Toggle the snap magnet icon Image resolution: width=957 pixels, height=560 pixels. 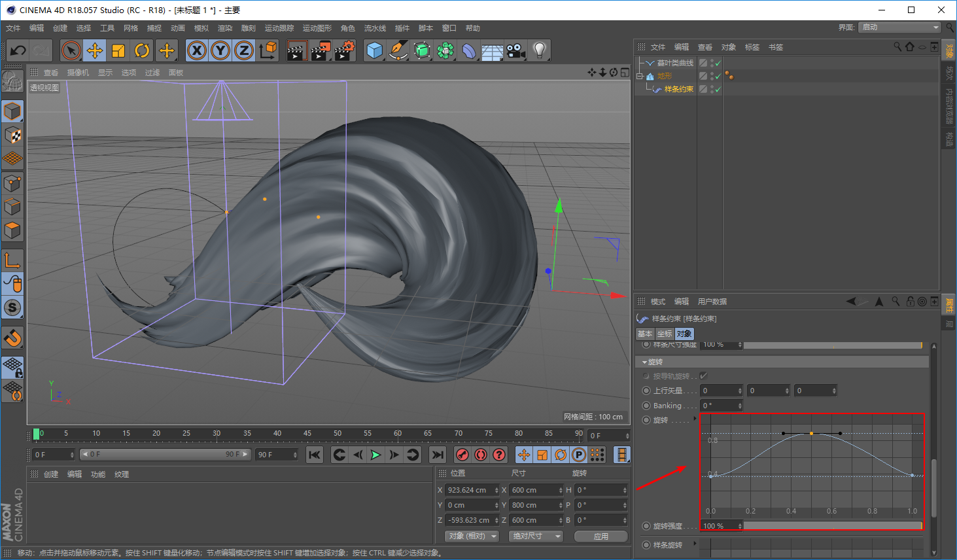(12, 338)
